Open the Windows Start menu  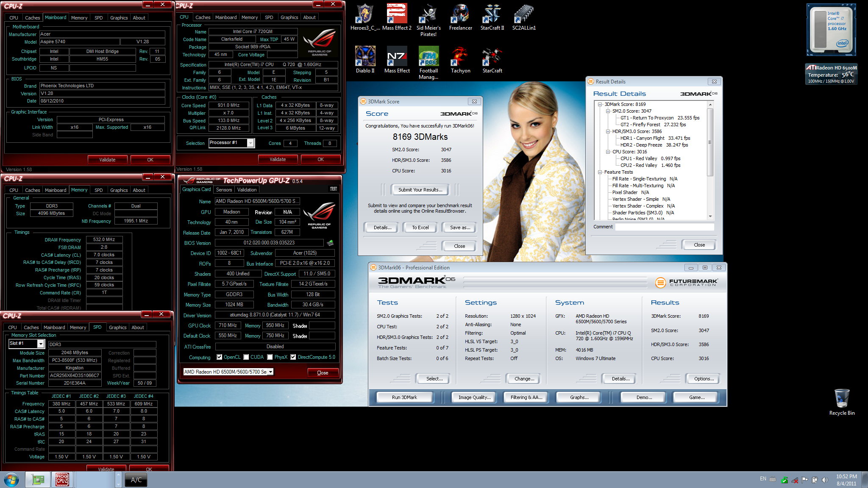(x=11, y=480)
